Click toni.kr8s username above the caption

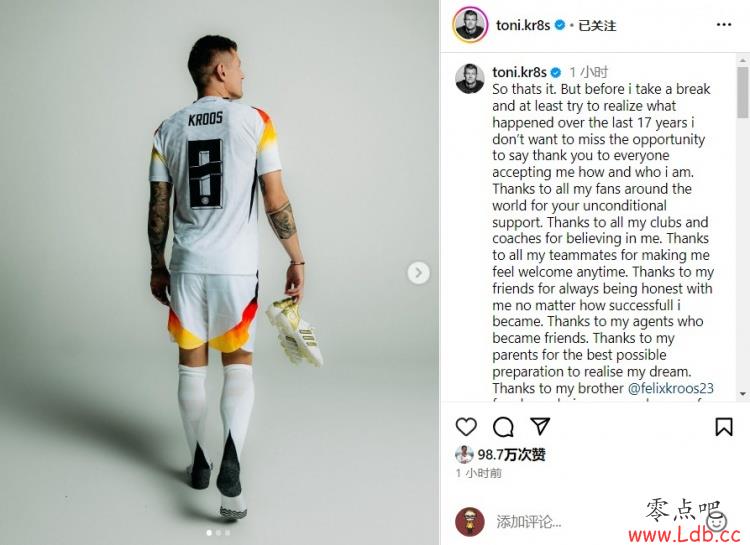point(519,72)
